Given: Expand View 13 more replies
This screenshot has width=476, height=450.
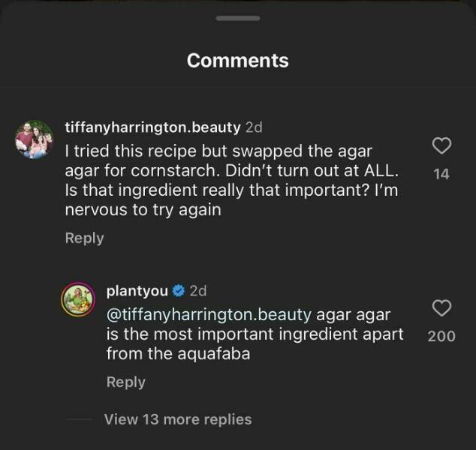Looking at the screenshot, I should (177, 419).
